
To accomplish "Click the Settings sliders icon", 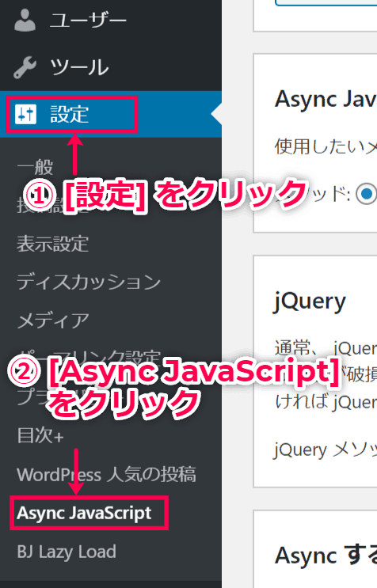I will coord(25,114).
